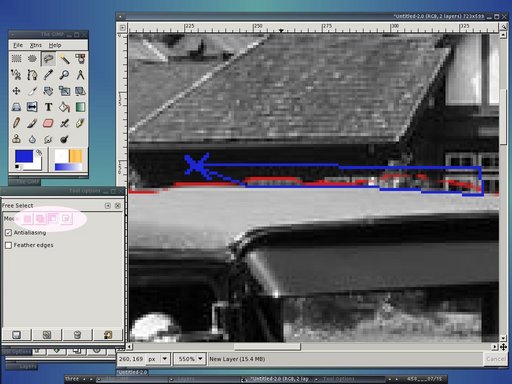This screenshot has width=512, height=384.
Task: Select the Blend gradient tool
Action: point(80,107)
